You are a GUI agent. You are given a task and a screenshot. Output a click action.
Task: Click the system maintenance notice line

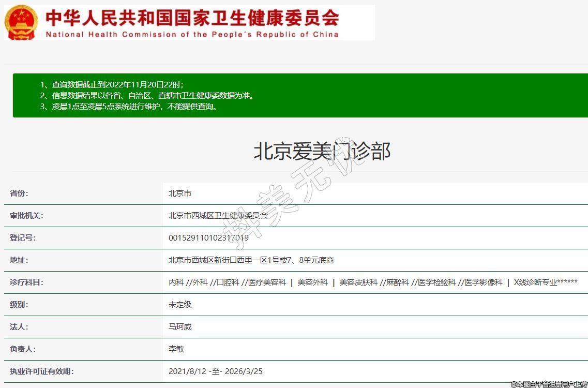(128, 107)
